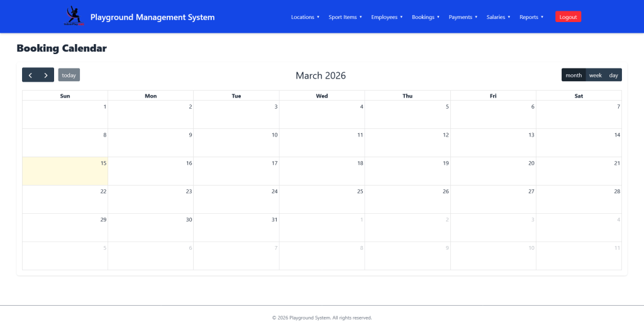Select March 31 on the calendar

pyautogui.click(x=236, y=227)
